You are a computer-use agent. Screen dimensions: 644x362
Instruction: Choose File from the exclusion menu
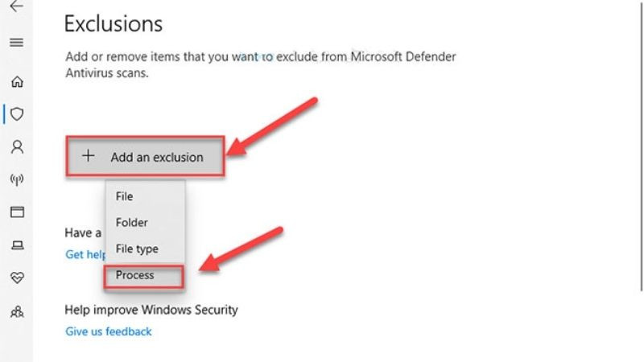pos(124,196)
